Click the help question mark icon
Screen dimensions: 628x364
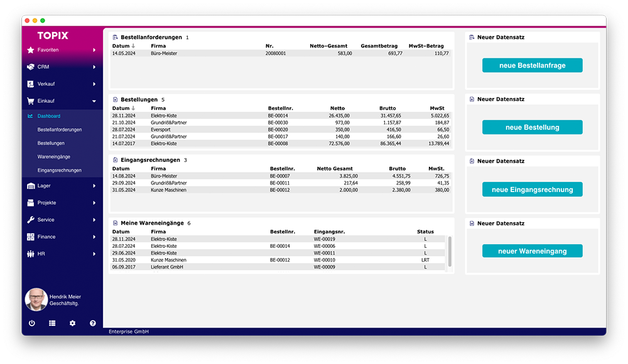click(x=93, y=323)
